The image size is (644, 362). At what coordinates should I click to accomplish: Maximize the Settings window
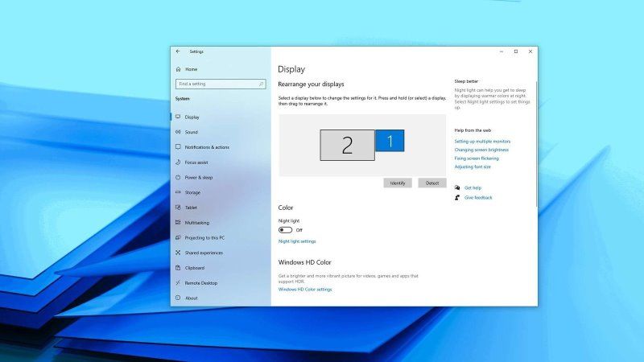516,51
